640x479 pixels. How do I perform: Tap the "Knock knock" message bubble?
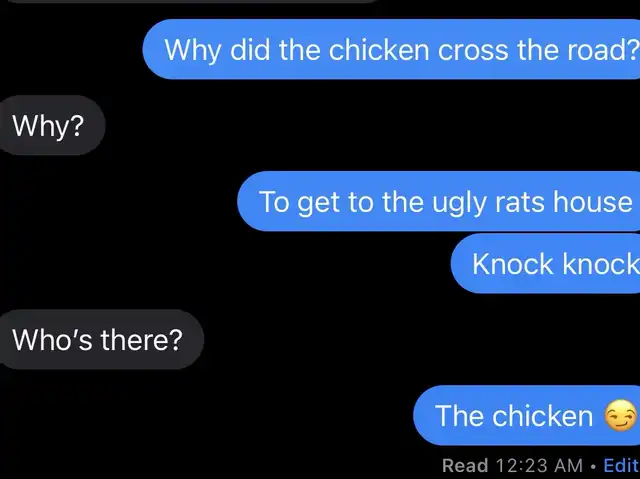point(545,263)
